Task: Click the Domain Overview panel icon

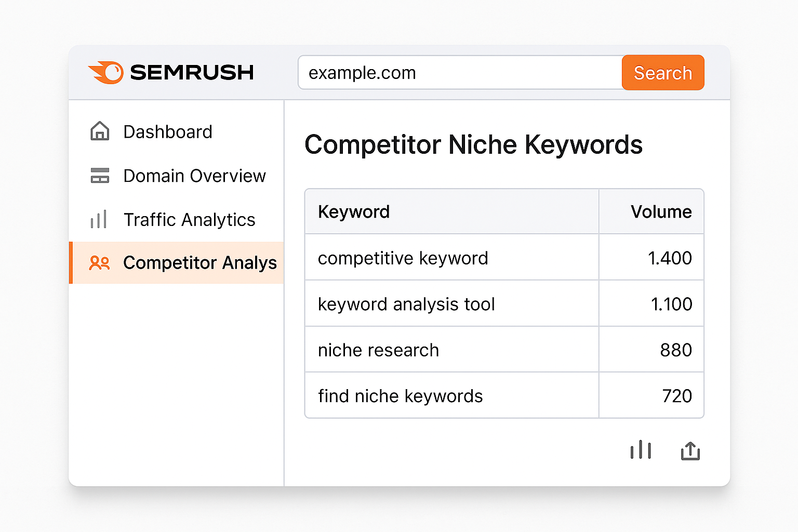Action: point(99,176)
